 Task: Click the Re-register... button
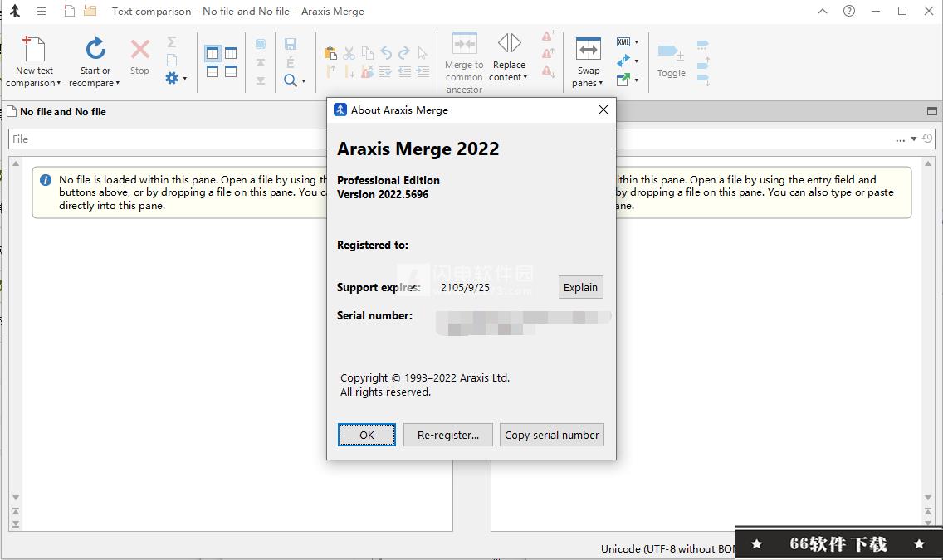(x=448, y=435)
